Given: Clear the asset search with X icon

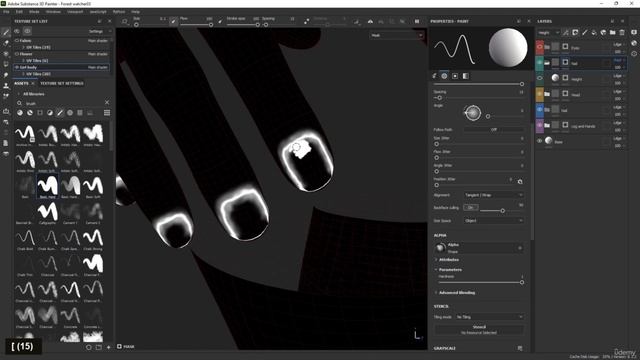Looking at the screenshot, I should 107,103.
